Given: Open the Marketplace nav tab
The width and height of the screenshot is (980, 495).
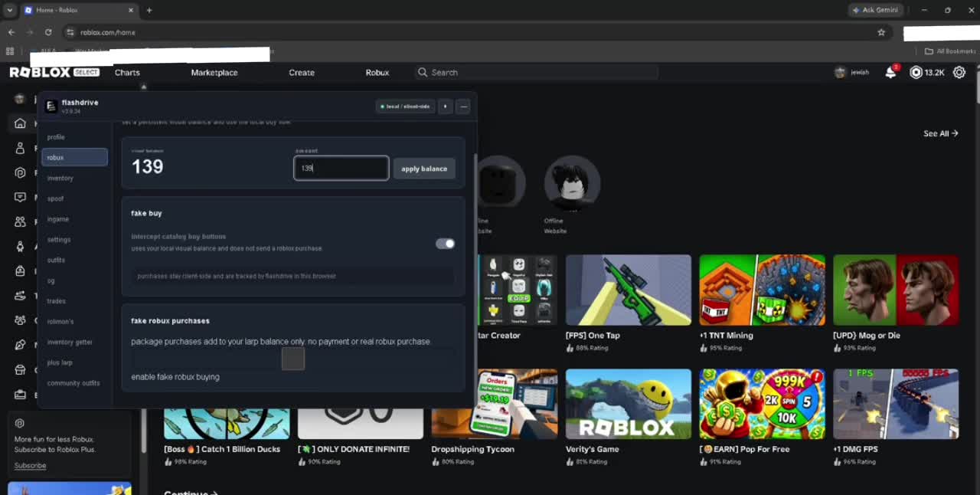Looking at the screenshot, I should tap(214, 72).
